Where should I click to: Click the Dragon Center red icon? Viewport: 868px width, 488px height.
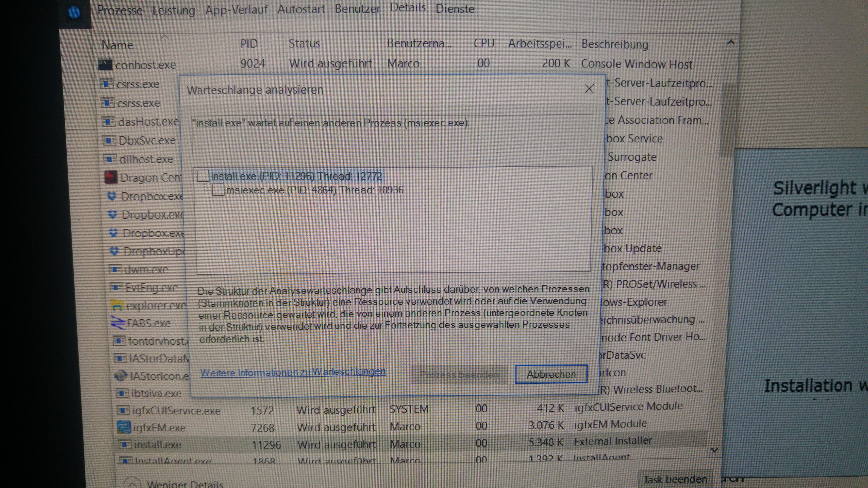click(111, 177)
